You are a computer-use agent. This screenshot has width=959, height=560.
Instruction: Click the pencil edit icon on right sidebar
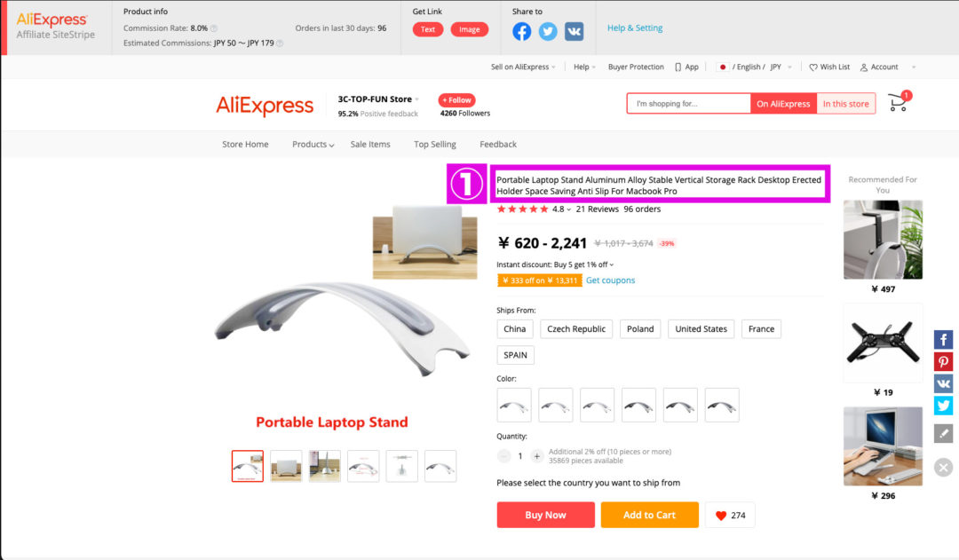943,433
